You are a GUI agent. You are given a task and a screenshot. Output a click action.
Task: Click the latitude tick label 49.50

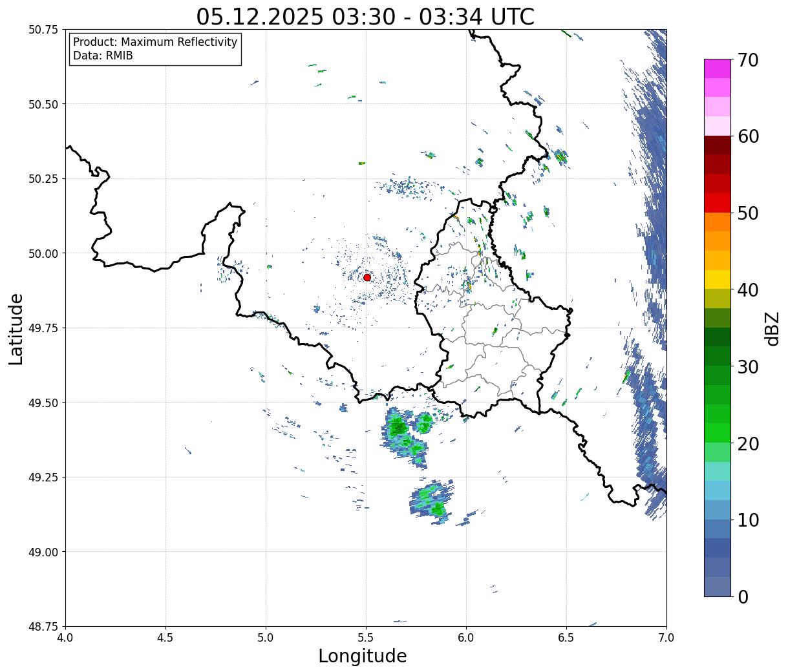click(x=43, y=403)
